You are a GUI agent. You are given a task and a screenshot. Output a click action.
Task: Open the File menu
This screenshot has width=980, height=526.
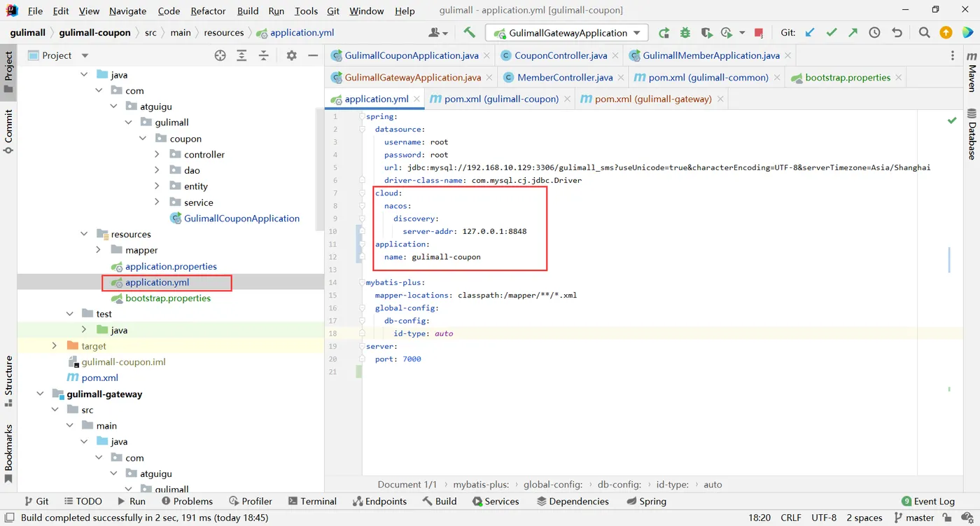click(x=35, y=11)
